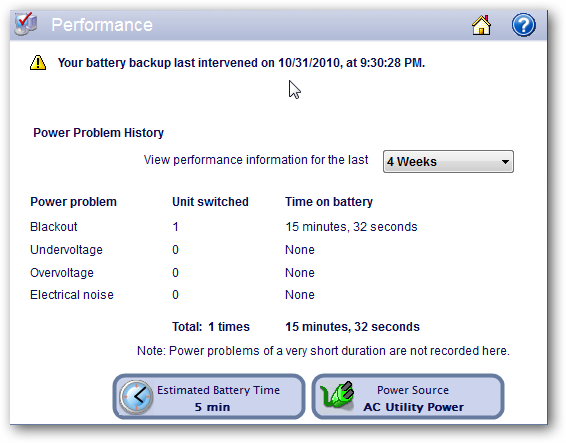Viewport: 566px width, 443px height.
Task: Click the battery backup last intervened message
Action: click(241, 63)
